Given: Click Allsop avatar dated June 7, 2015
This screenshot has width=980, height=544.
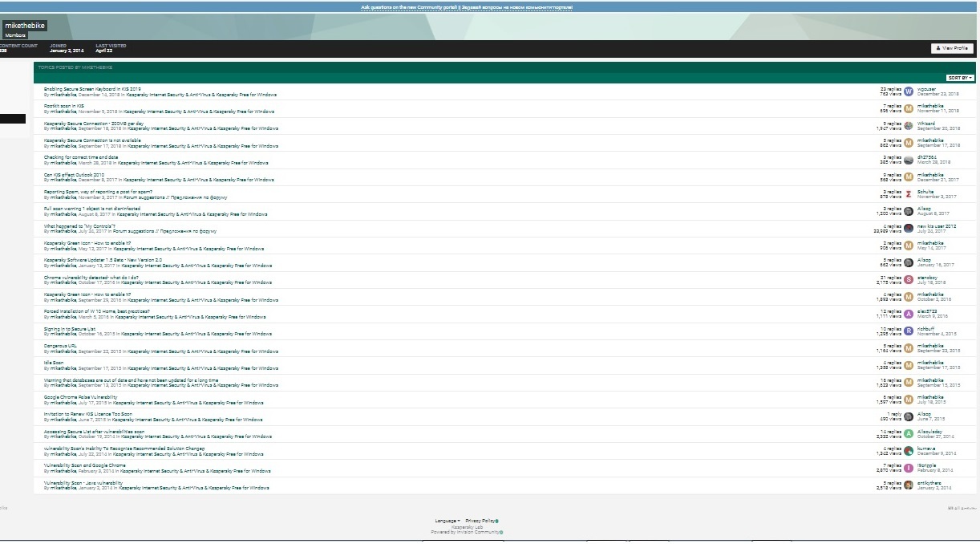Looking at the screenshot, I should point(909,416).
